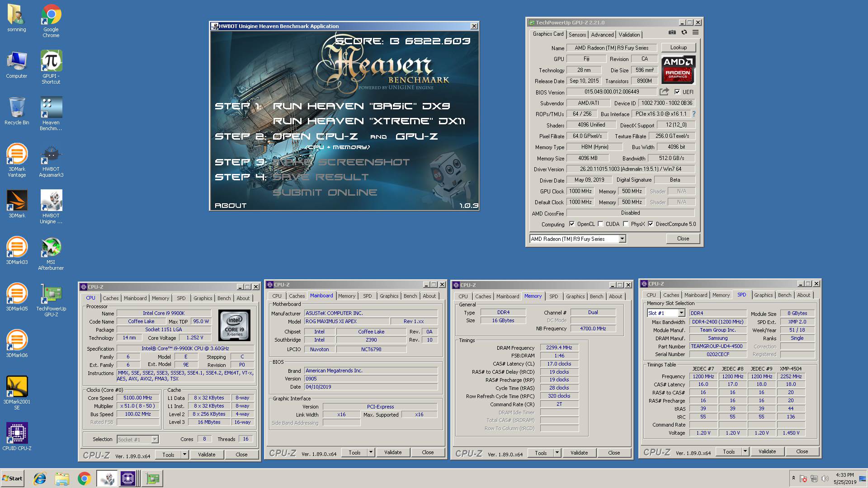Open Tools dropdown arrow in SPD window
Image resolution: width=868 pixels, height=488 pixels.
point(745,451)
